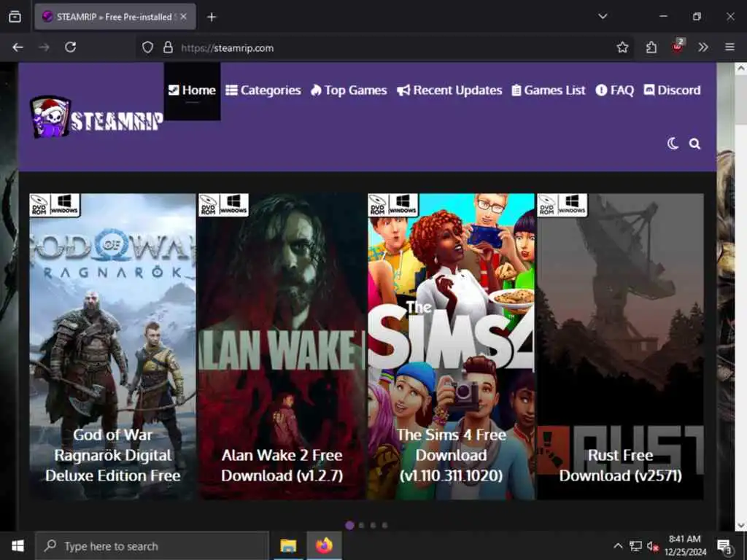Reload the current page
Image resolution: width=747 pixels, height=560 pixels.
71,47
